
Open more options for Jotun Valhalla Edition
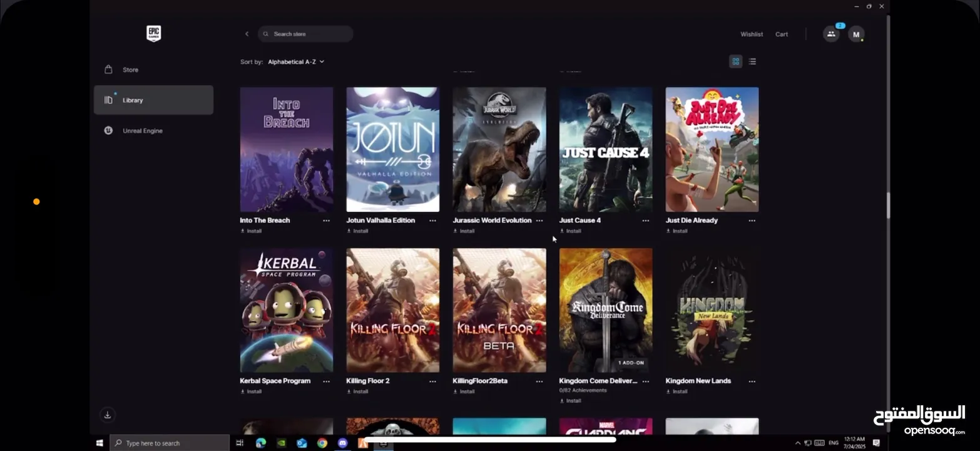point(432,220)
